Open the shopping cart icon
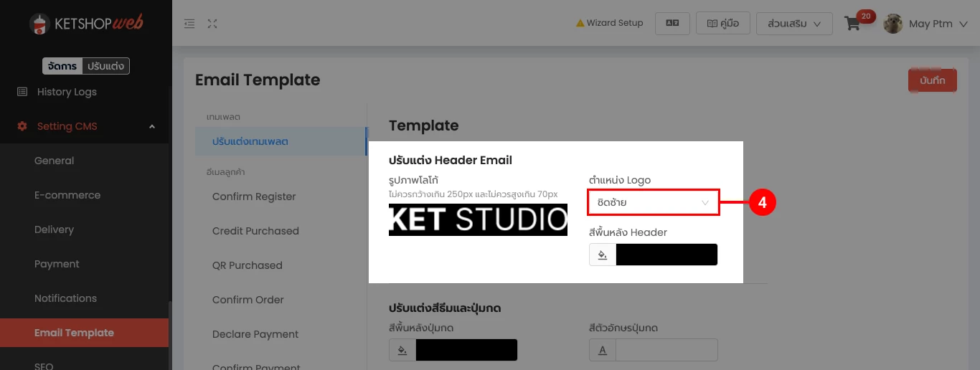The height and width of the screenshot is (370, 980). pyautogui.click(x=852, y=24)
